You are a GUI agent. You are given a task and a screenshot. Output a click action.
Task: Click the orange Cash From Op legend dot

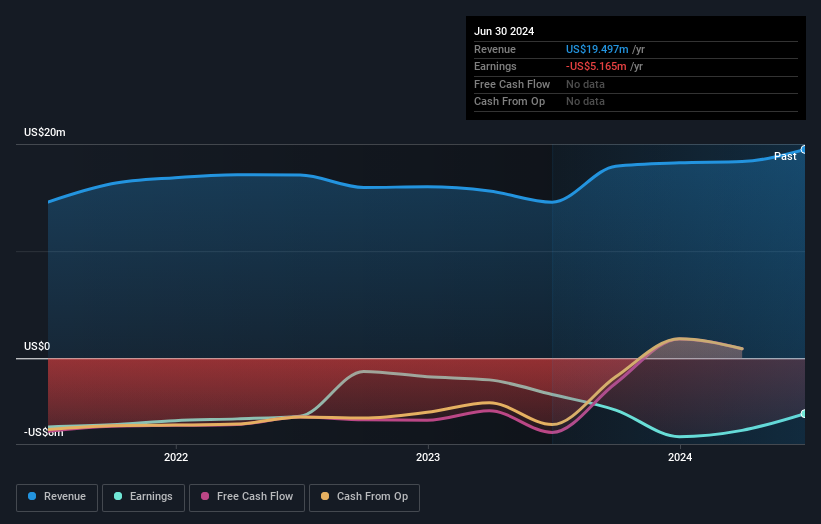(325, 496)
